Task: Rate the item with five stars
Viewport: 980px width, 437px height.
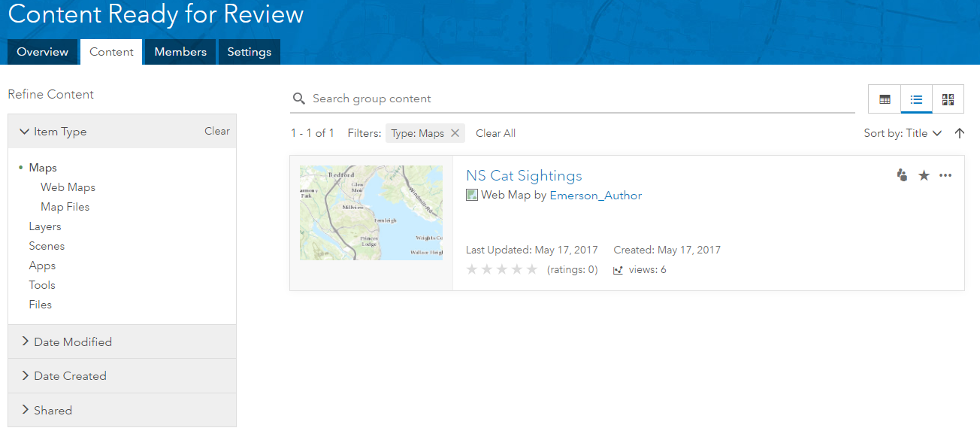Action: pos(532,269)
